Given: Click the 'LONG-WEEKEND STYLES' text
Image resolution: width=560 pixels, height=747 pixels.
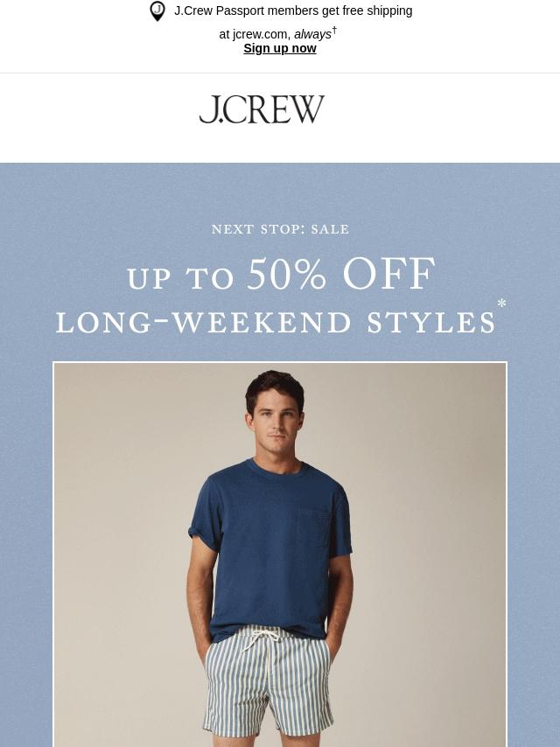Looking at the screenshot, I should tap(276, 323).
